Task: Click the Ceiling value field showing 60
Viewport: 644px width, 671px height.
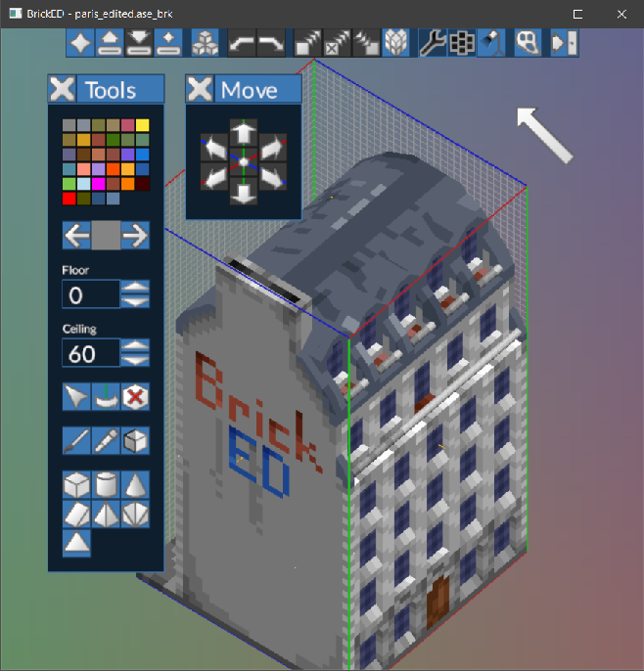Action: coord(91,352)
